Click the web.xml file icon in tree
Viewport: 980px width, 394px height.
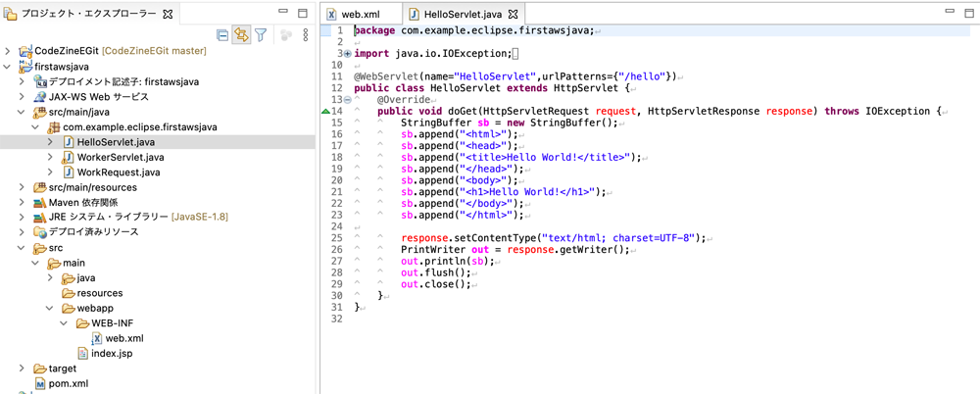(x=97, y=338)
